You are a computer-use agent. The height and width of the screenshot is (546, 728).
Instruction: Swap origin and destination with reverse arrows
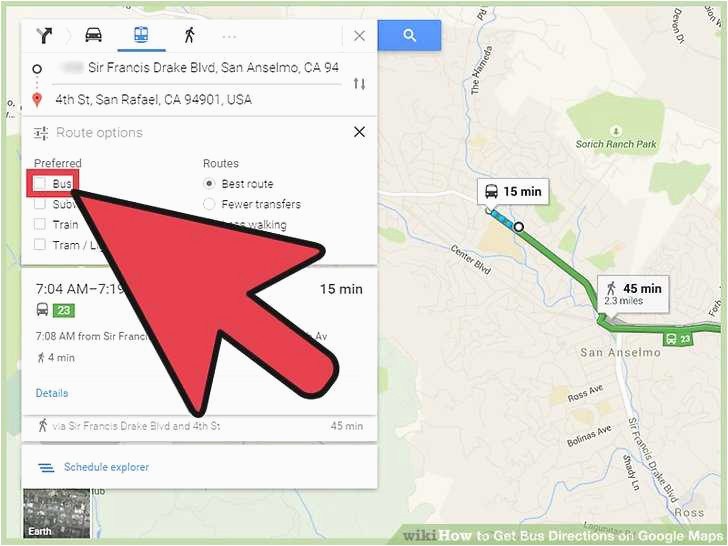[x=359, y=84]
